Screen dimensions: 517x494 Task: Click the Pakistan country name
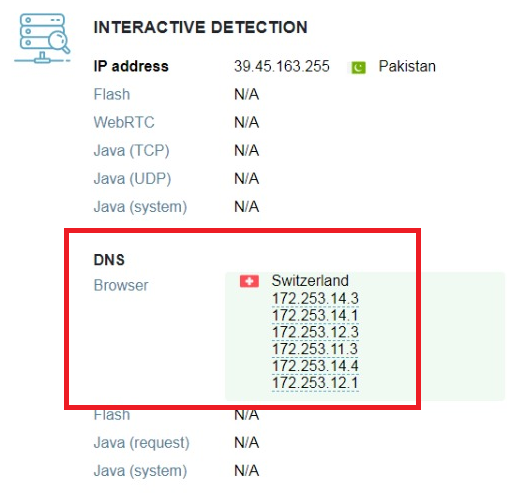coord(407,66)
